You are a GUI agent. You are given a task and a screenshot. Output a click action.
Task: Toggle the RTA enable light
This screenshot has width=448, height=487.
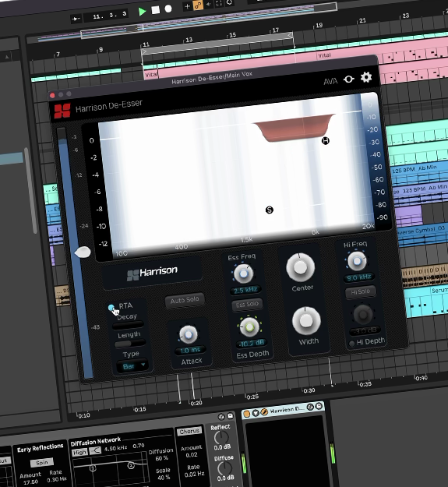coord(111,308)
